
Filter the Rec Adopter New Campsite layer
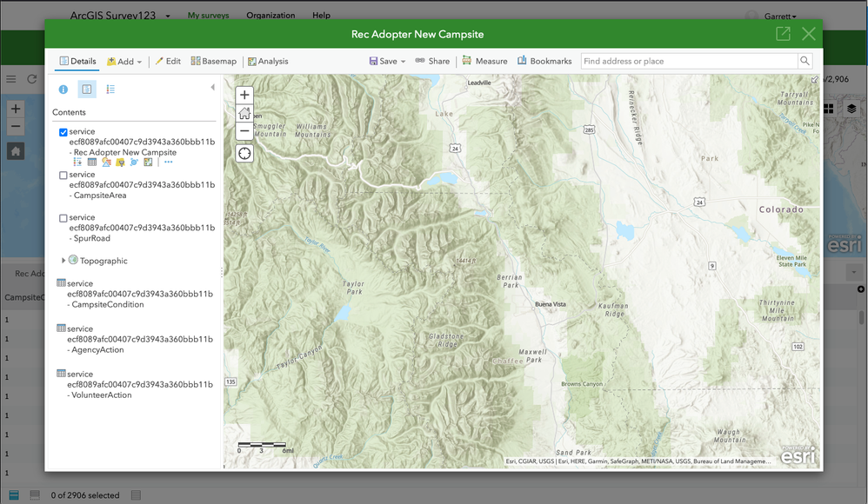120,162
